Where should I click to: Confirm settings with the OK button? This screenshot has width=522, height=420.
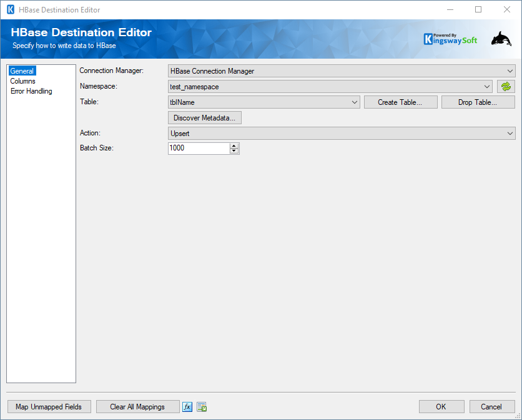(441, 406)
